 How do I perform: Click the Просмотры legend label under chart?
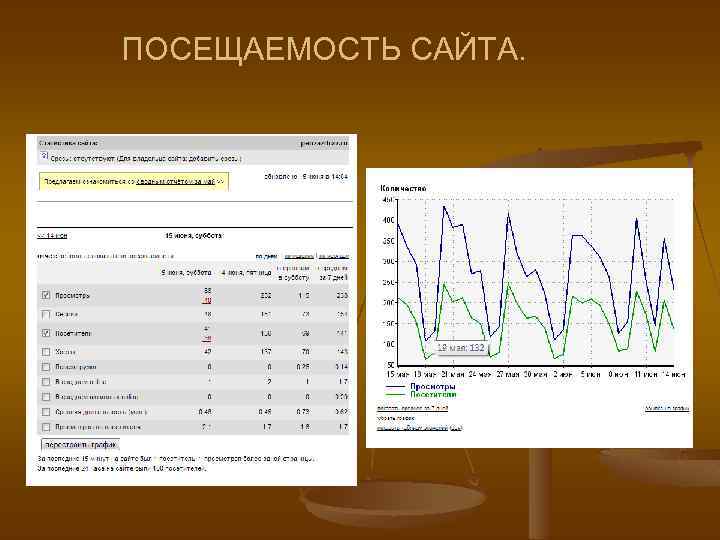pos(433,387)
